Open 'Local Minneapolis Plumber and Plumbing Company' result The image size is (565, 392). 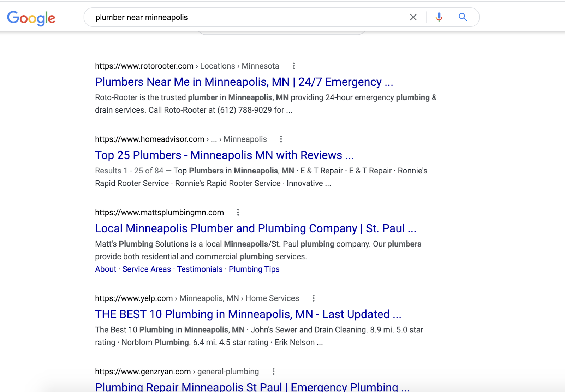coord(256,228)
